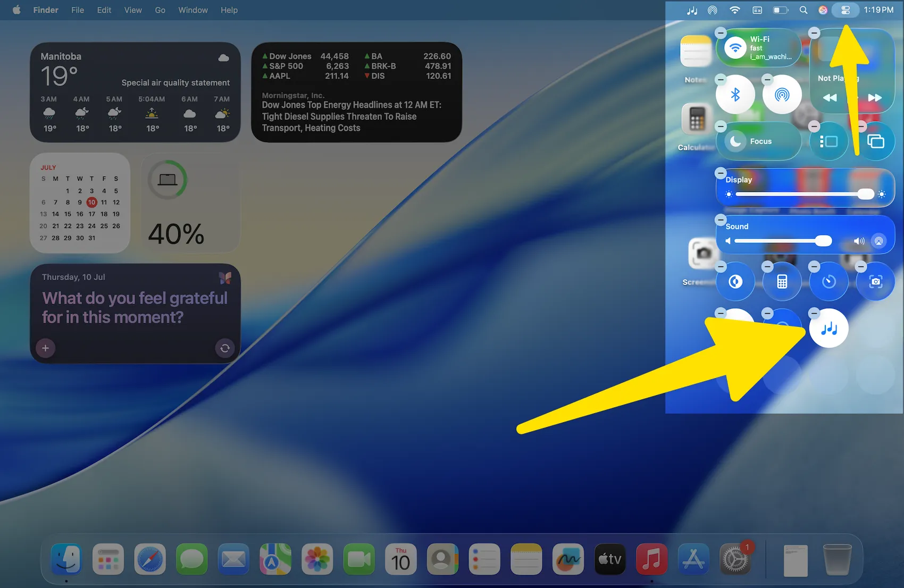Toggle AirPlay audio output in Sound section
This screenshot has height=588, width=904.
point(879,241)
